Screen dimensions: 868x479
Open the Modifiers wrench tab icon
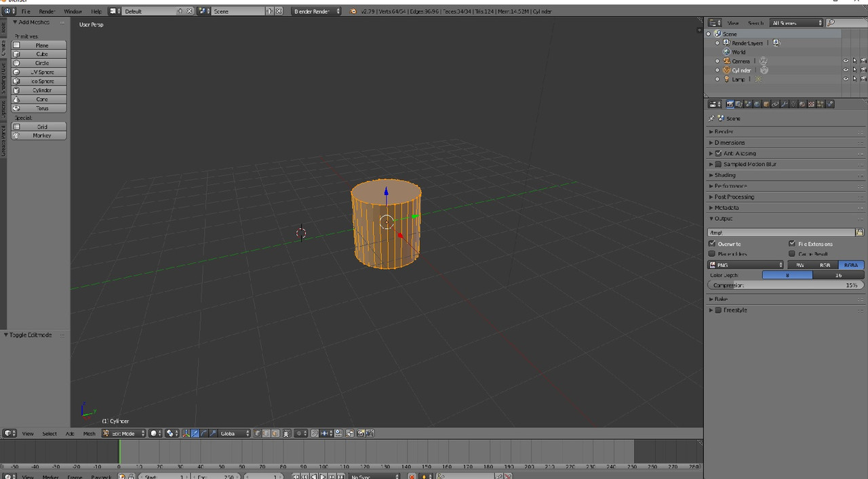(x=784, y=104)
